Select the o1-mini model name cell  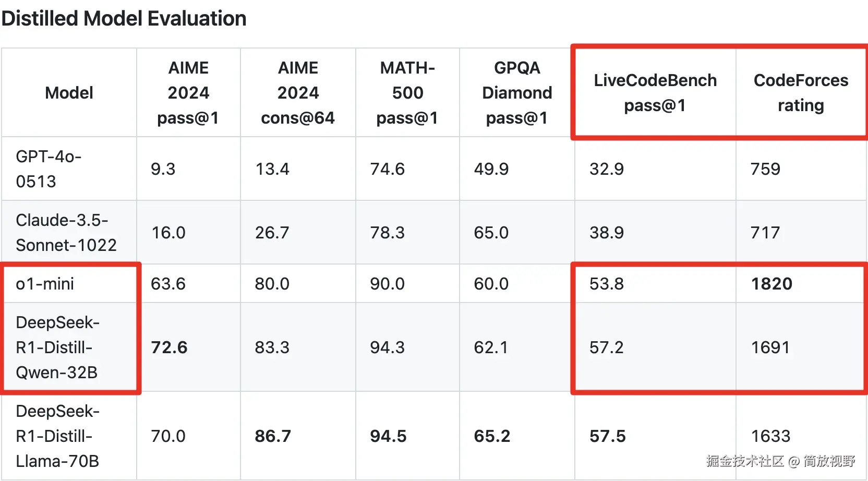coord(45,284)
